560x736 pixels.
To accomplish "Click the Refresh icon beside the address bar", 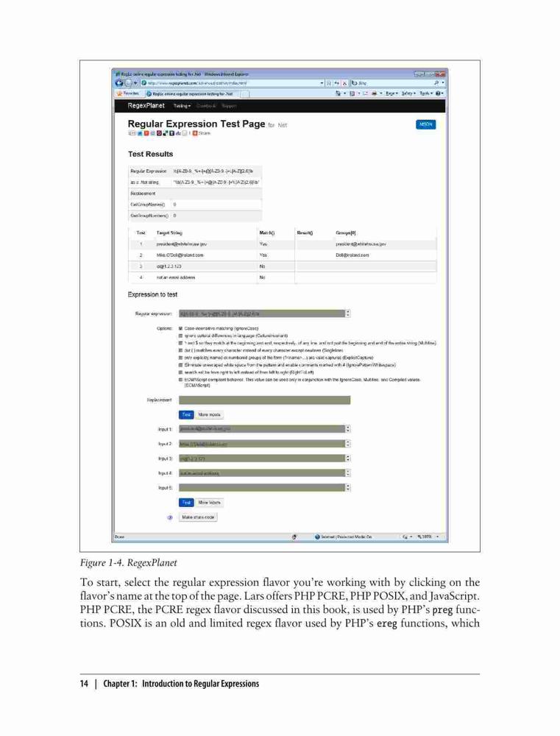I will [x=336, y=83].
